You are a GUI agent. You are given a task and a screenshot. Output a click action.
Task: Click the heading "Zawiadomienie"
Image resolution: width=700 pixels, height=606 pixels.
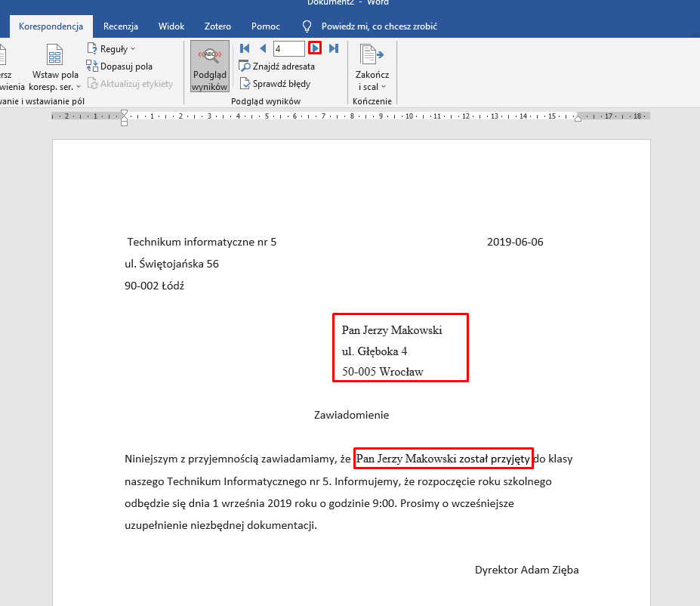tap(352, 415)
